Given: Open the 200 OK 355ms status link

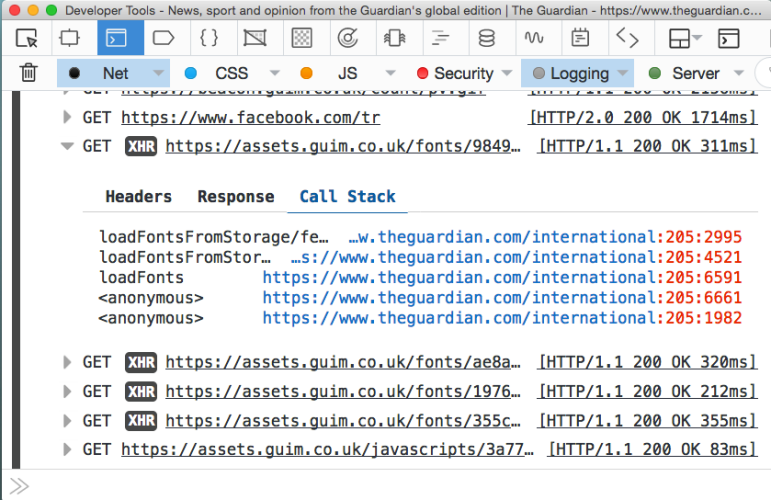Looking at the screenshot, I should coord(647,421).
